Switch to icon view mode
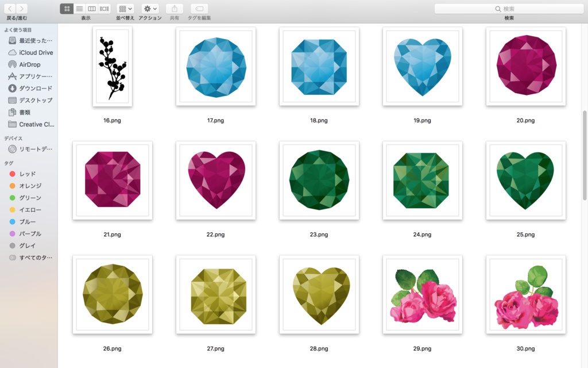588x368 pixels. [67, 9]
